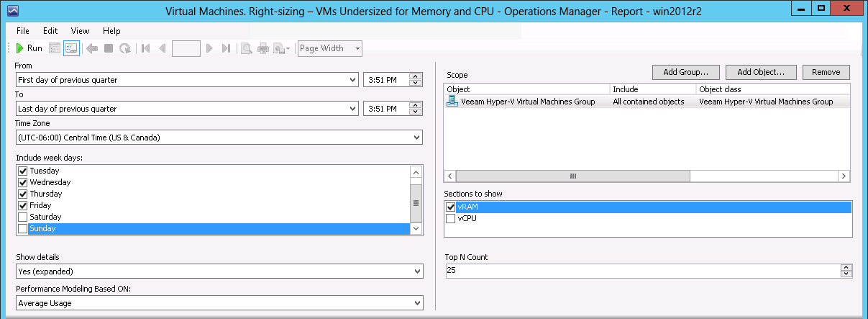Viewport: 868px width, 319px height.
Task: Open the Help menu
Action: pyautogui.click(x=111, y=31)
